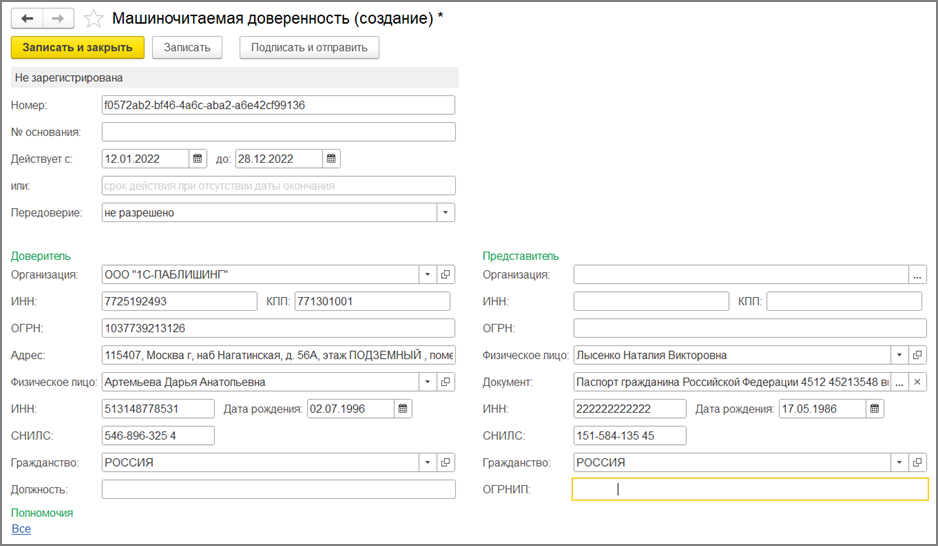
Task: Open the principal organization record card
Action: click(446, 274)
